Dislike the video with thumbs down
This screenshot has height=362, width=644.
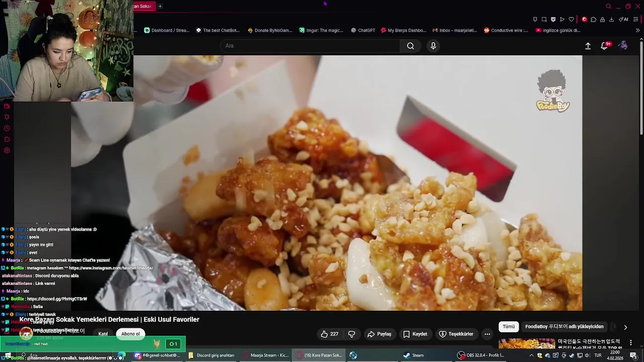pyautogui.click(x=352, y=334)
